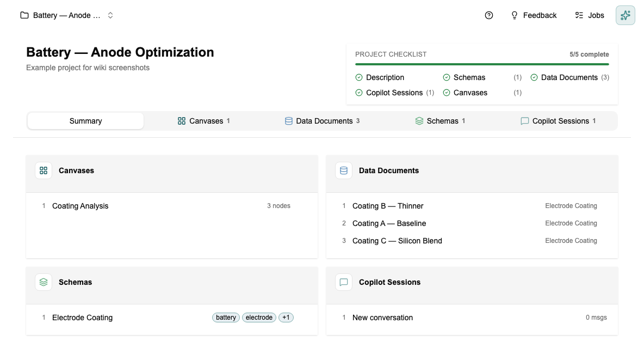Click the 'Battery — Anode Optimization' page title
The image size is (644, 354).
(x=120, y=52)
